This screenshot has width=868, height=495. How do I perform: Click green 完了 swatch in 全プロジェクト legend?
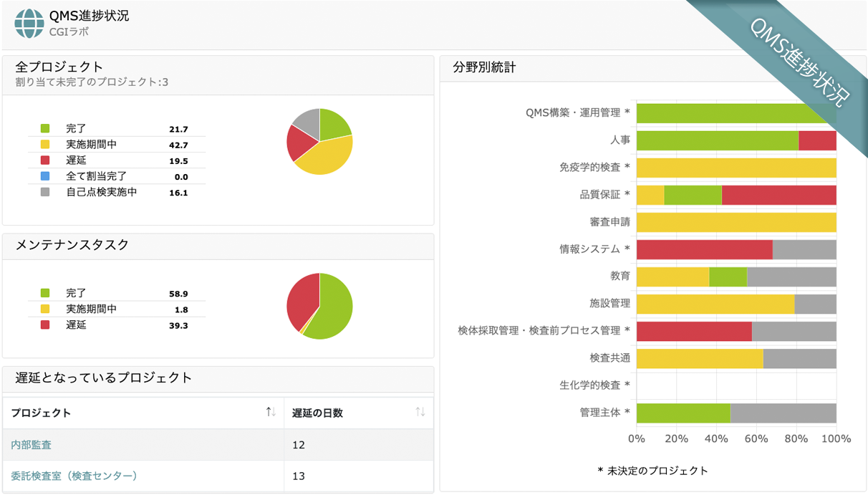[x=45, y=129]
